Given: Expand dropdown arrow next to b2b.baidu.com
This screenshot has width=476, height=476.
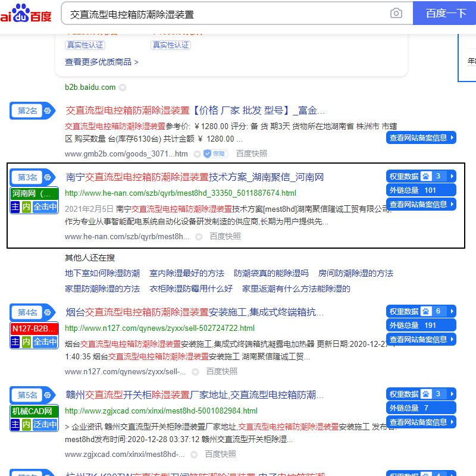Looking at the screenshot, I should pyautogui.click(x=123, y=87).
